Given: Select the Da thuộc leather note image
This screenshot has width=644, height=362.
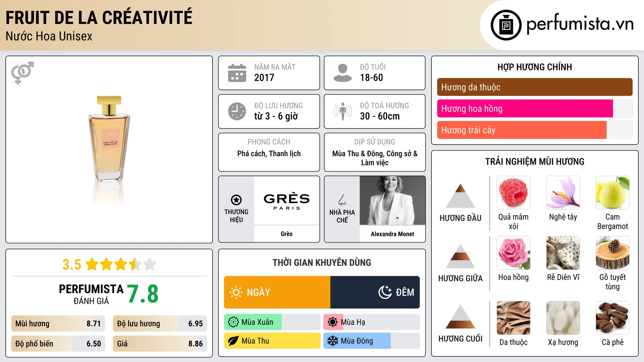Looking at the screenshot, I should [x=514, y=318].
